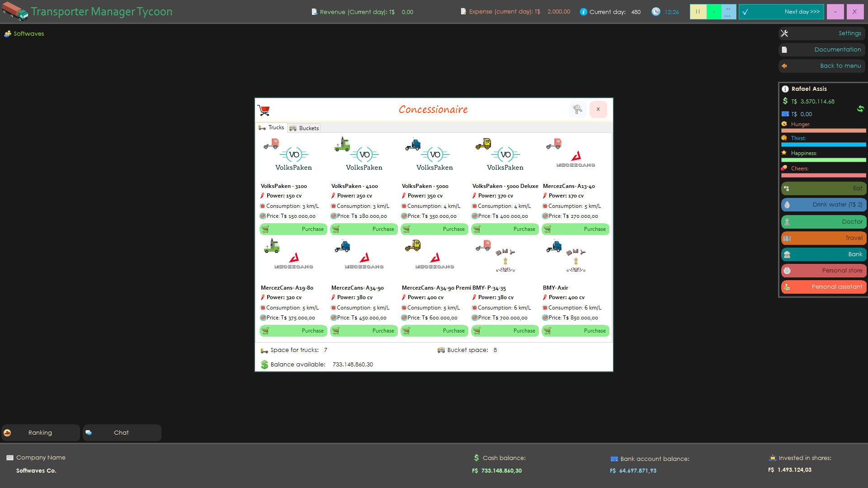
Task: Click the green refresh icon beside the money balance
Action: coord(860,109)
